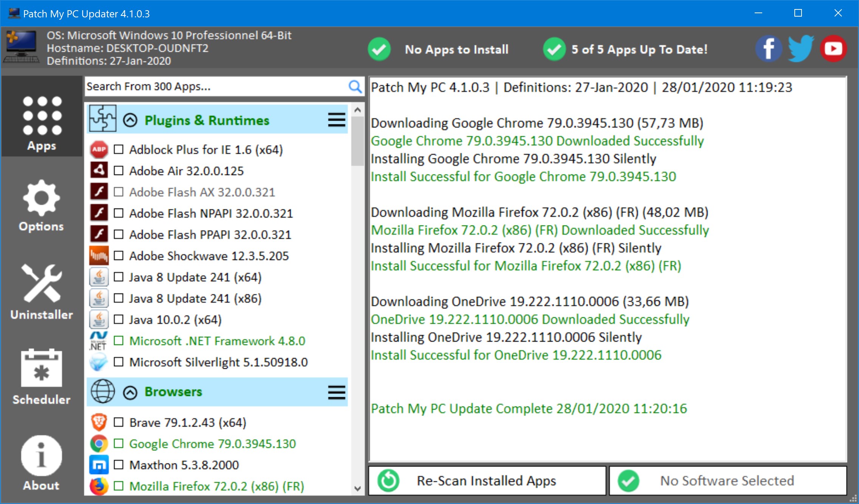Click the Brave lion icon

tap(99, 422)
